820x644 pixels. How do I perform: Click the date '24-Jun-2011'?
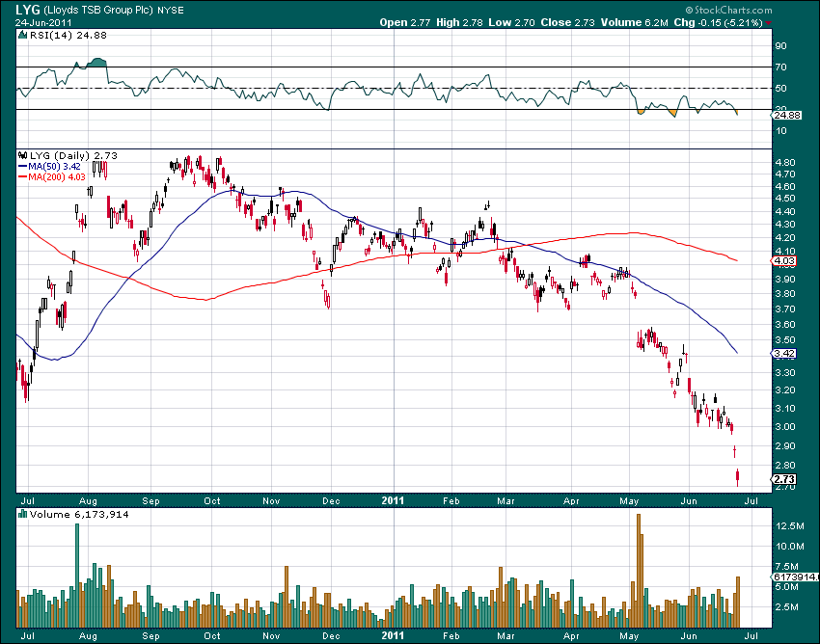pyautogui.click(x=43, y=22)
